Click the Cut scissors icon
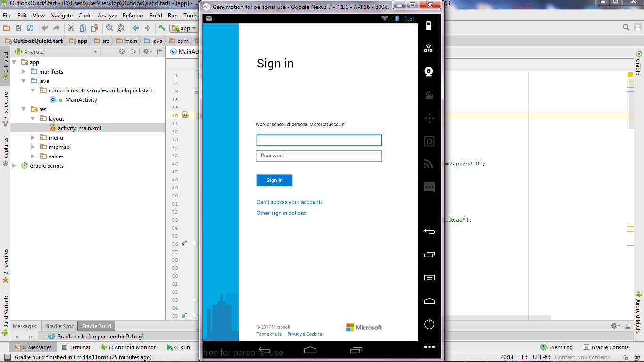The height and width of the screenshot is (362, 644). pyautogui.click(x=71, y=28)
